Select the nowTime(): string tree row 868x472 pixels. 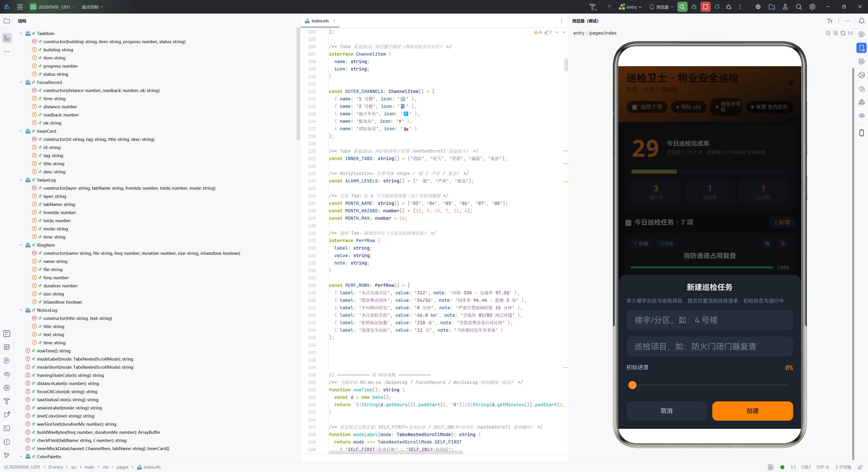pos(54,351)
